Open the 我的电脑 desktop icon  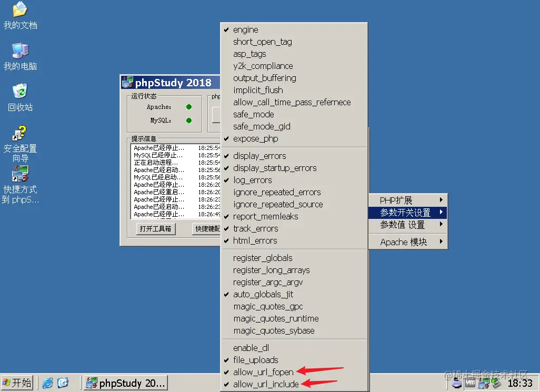[20, 57]
